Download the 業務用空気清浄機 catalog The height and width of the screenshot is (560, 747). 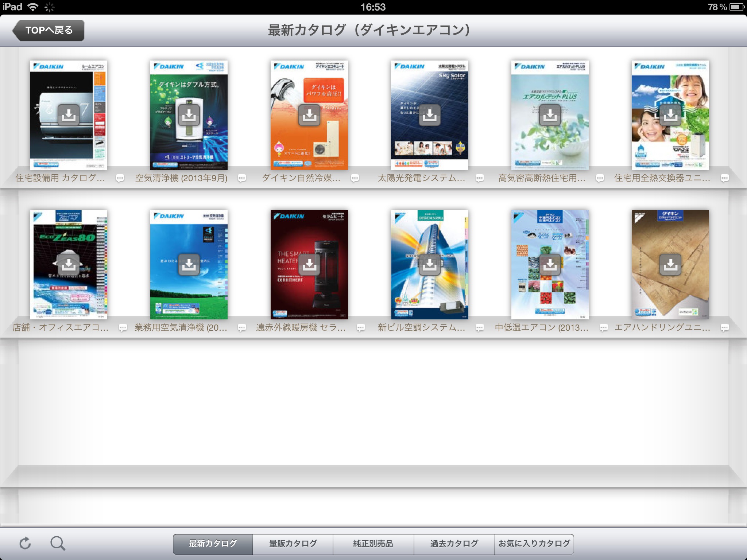pos(189,265)
